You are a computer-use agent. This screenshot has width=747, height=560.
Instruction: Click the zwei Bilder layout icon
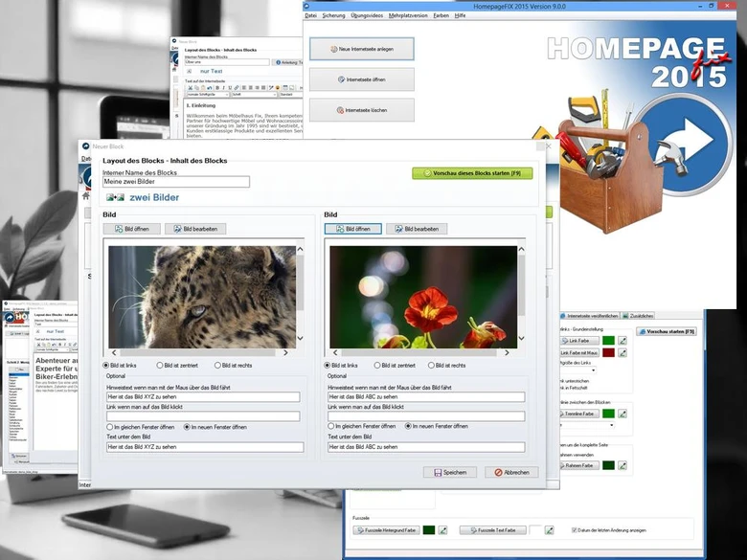(x=115, y=197)
